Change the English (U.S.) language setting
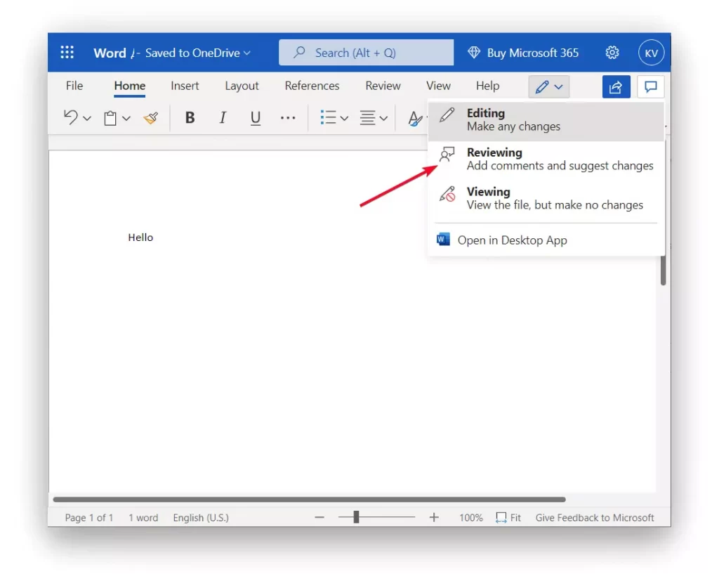Screen dimensions: 719x588 point(201,518)
